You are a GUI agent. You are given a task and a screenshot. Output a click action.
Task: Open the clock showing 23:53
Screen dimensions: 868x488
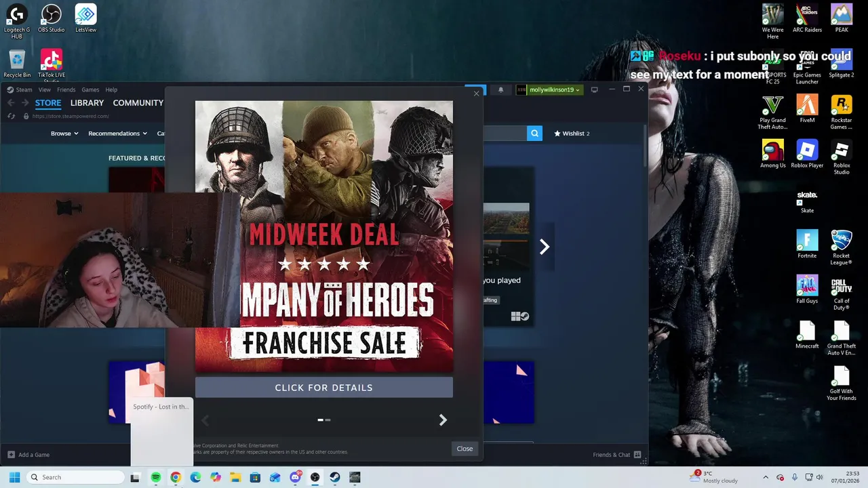pos(845,477)
